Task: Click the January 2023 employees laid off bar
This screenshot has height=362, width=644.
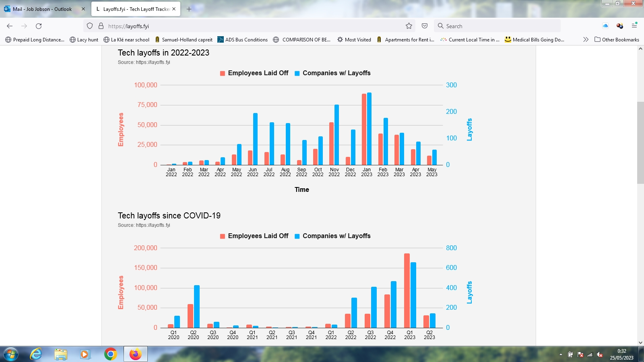Action: (364, 129)
